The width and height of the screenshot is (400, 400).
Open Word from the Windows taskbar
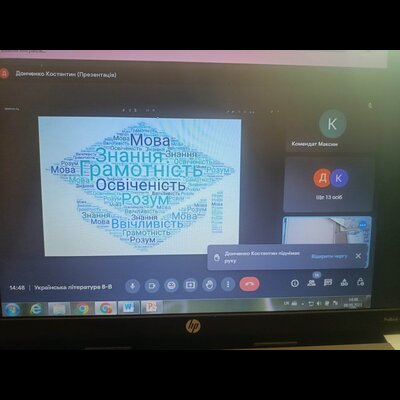[x=128, y=308]
